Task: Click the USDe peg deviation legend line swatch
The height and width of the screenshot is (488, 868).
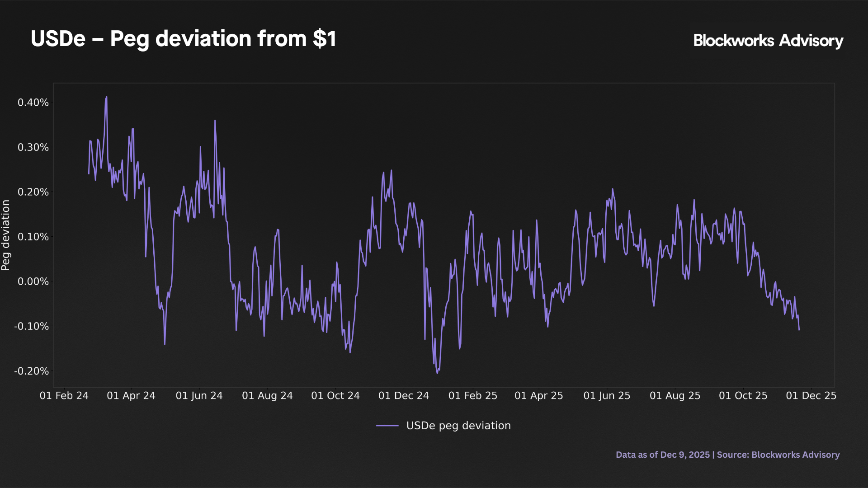Action: click(x=387, y=426)
